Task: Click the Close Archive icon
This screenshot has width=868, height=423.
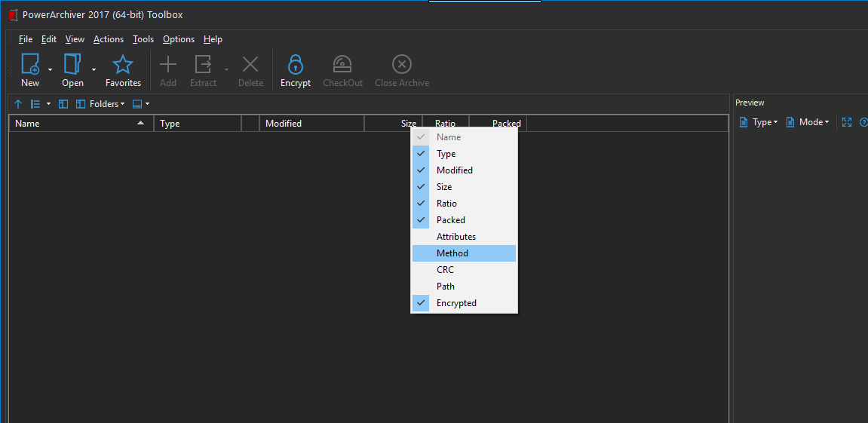Action: (402, 64)
